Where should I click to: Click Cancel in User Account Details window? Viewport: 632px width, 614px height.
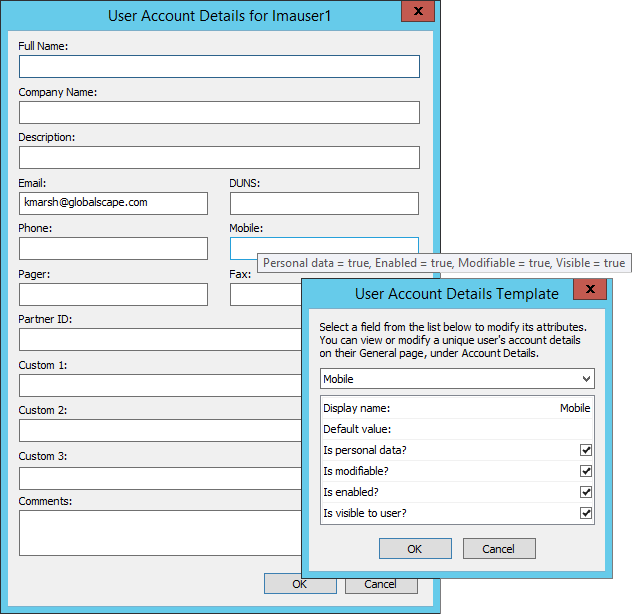pos(380,584)
